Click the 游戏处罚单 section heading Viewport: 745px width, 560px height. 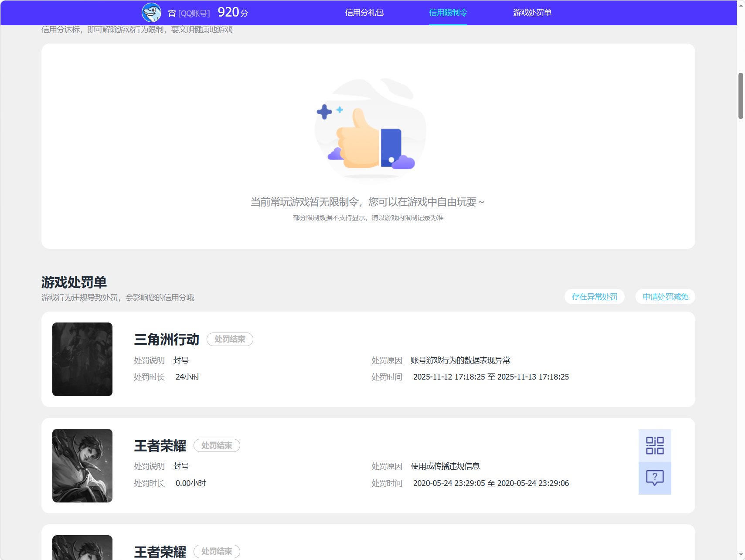tap(74, 282)
